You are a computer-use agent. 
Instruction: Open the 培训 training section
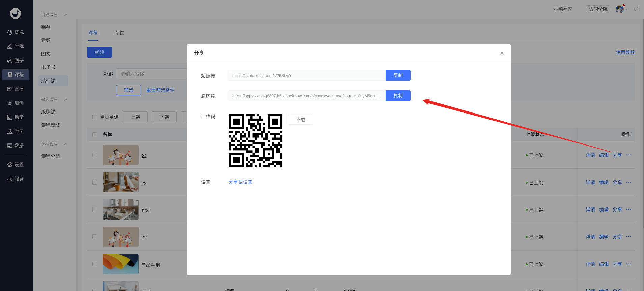click(x=16, y=103)
